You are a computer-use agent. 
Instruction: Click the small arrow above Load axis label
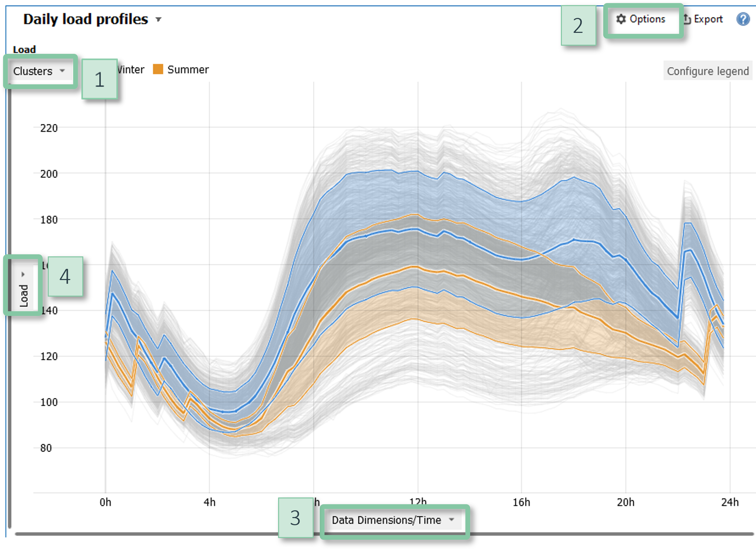(x=23, y=274)
